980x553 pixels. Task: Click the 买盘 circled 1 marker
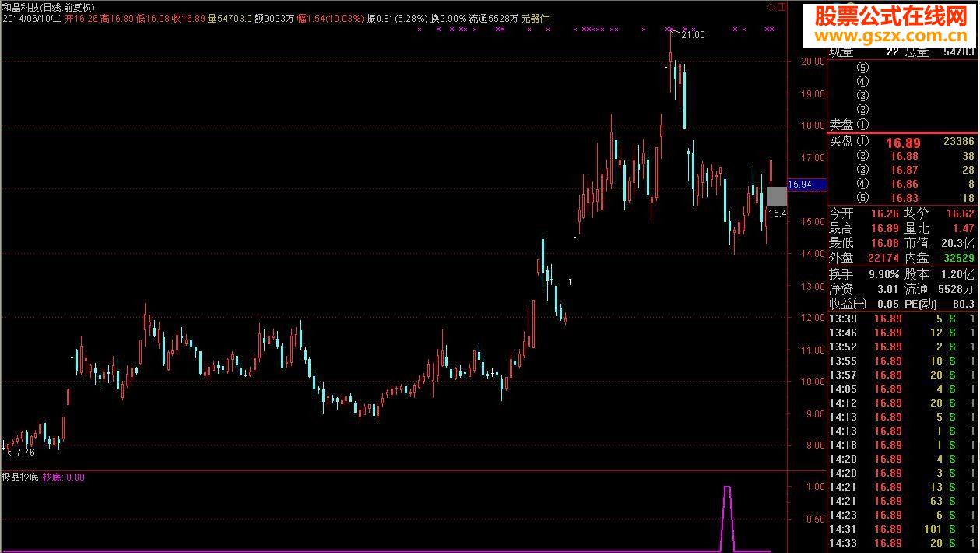[x=862, y=141]
